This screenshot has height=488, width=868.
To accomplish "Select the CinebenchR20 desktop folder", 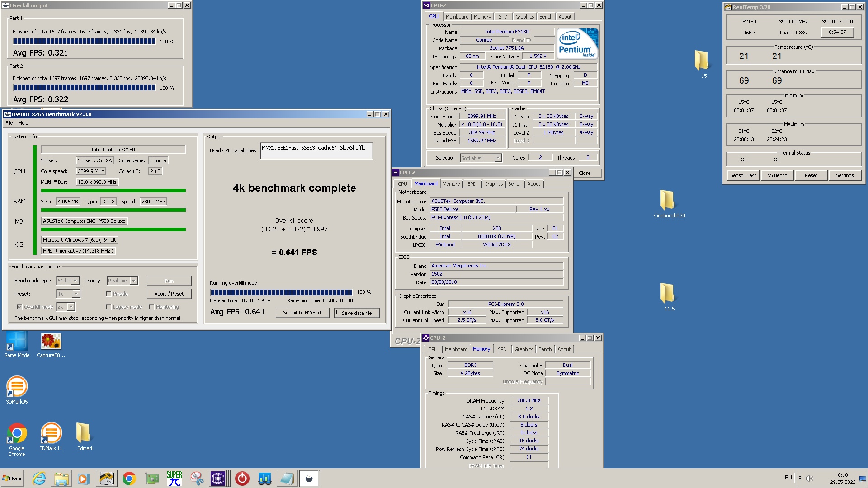I will pyautogui.click(x=669, y=204).
